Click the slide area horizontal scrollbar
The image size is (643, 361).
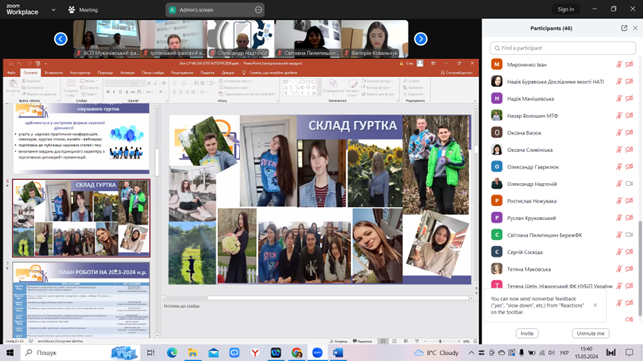coord(338,298)
